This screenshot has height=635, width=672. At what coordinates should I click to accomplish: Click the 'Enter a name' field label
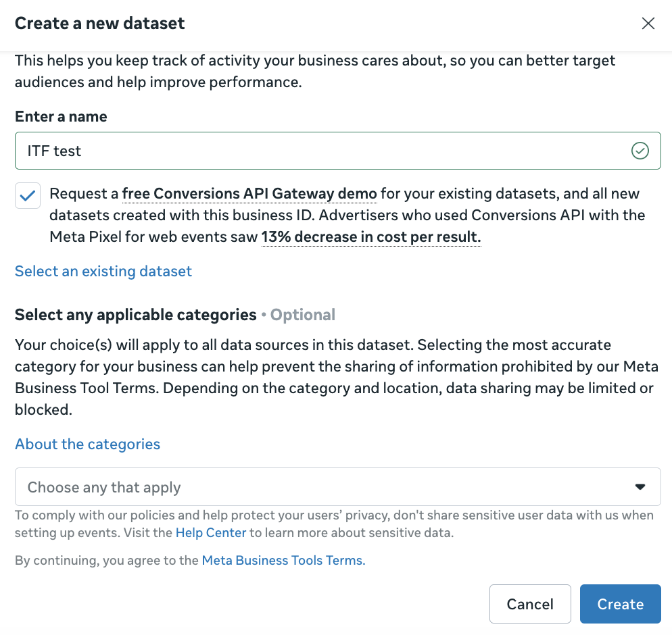pos(61,116)
